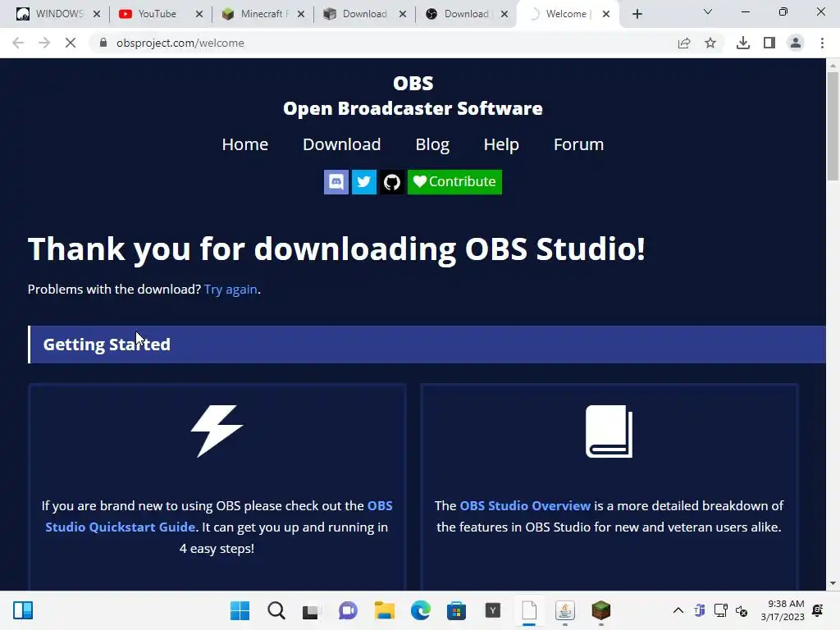Open Chrome three-dot menu
This screenshot has height=630, width=840.
pyautogui.click(x=822, y=43)
